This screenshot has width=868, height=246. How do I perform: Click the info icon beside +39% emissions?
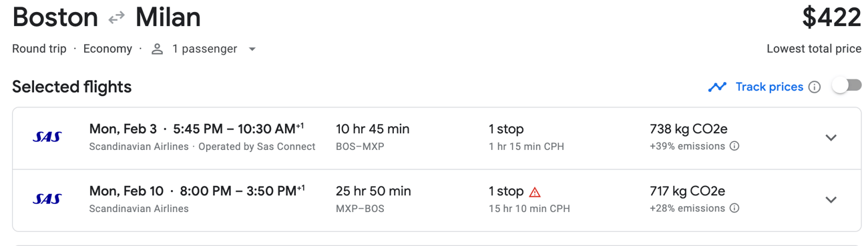[x=734, y=146]
